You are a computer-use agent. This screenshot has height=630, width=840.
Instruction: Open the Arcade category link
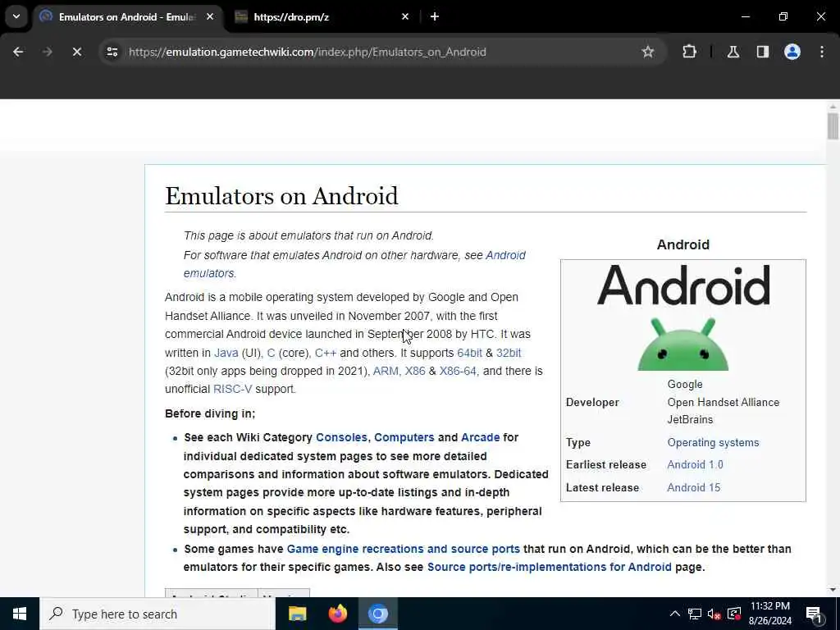point(480,438)
